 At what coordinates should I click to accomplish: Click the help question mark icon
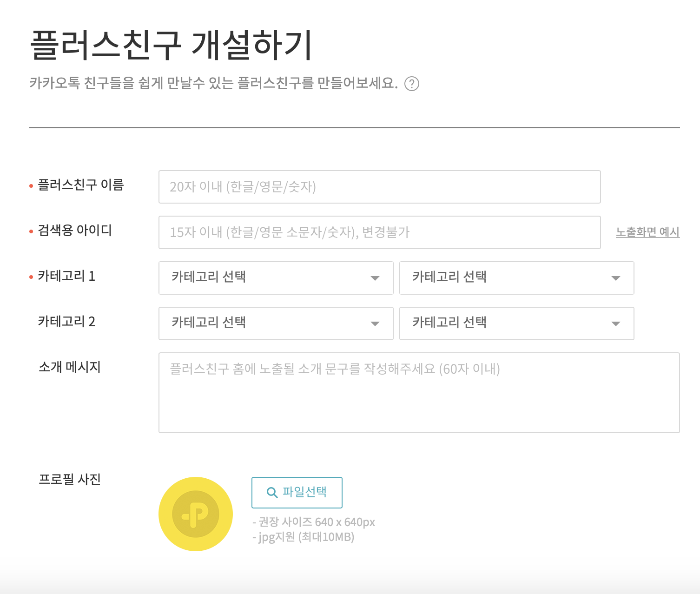(412, 84)
